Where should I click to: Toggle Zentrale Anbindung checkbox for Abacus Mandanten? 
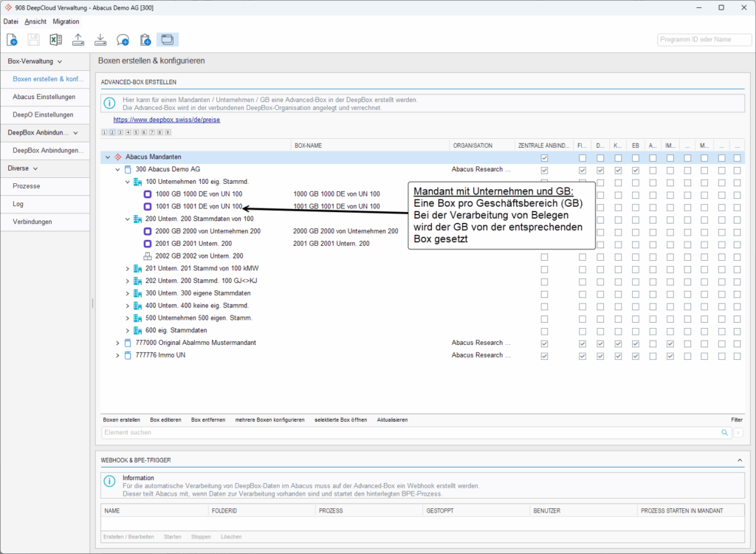click(x=545, y=158)
